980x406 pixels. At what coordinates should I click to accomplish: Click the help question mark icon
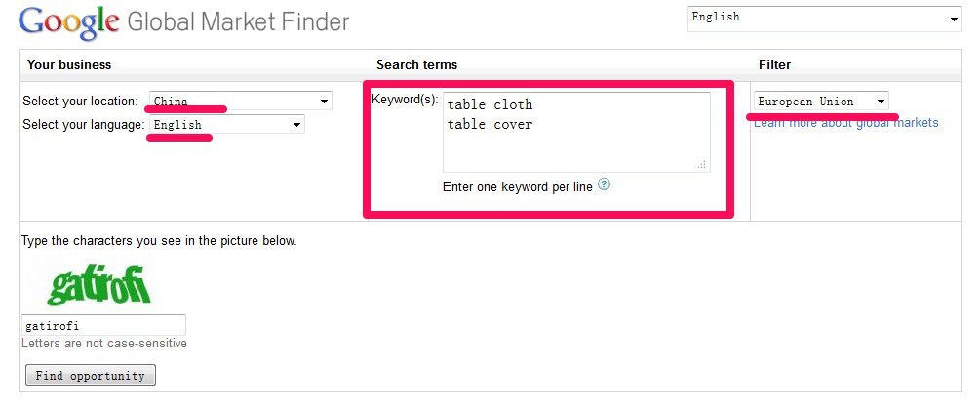[x=604, y=184]
